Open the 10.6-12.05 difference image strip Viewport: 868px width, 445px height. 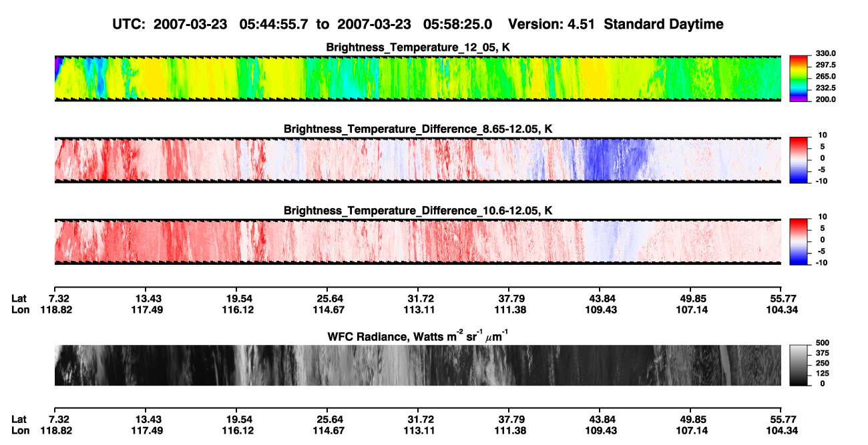[x=417, y=242]
